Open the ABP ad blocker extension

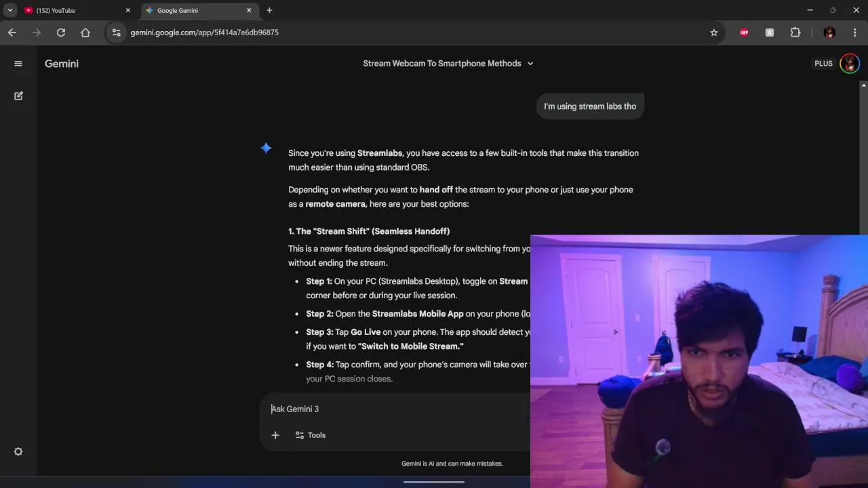coord(744,33)
